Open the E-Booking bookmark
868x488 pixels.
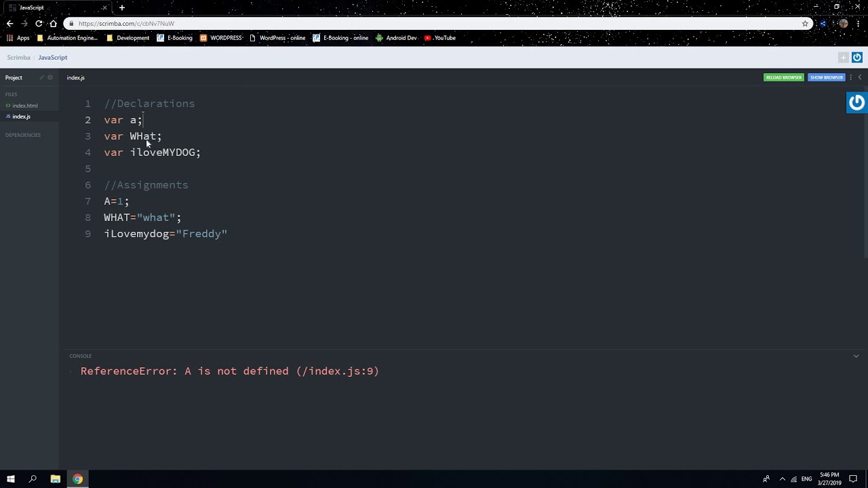click(175, 38)
